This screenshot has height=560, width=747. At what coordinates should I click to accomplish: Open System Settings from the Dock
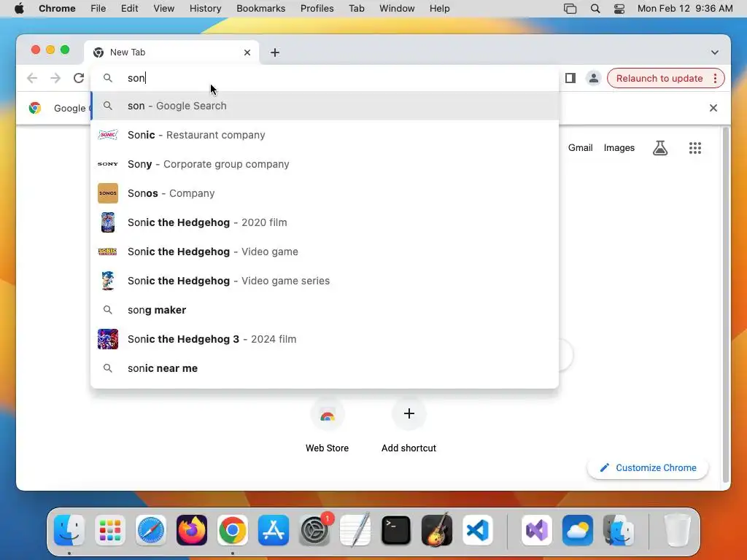click(314, 530)
